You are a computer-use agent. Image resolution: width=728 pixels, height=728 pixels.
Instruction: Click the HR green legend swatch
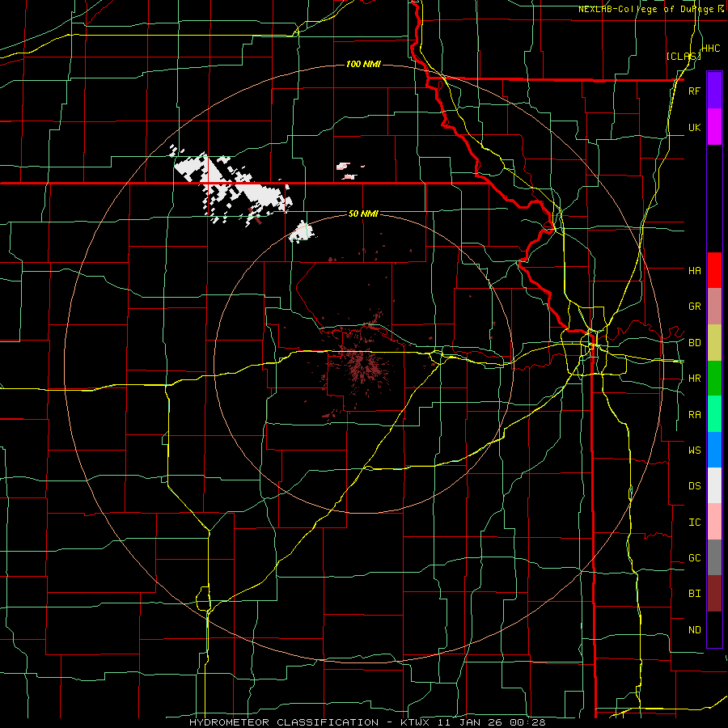714,378
